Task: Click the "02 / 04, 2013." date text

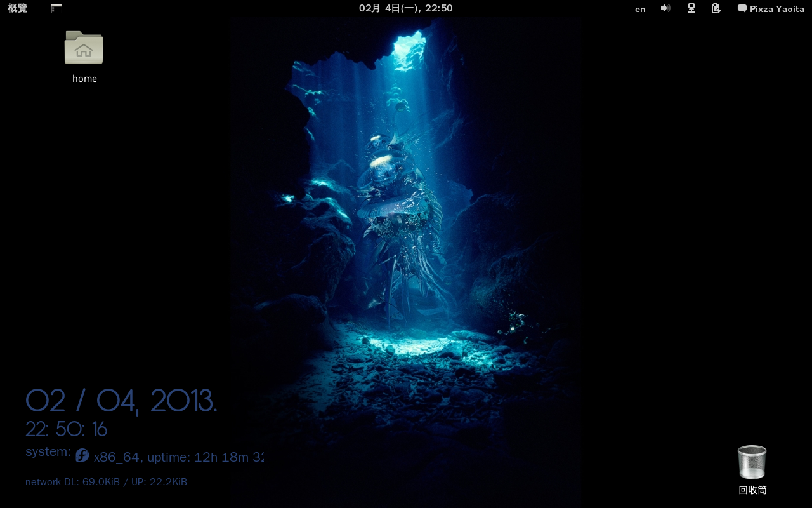Action: click(x=121, y=401)
